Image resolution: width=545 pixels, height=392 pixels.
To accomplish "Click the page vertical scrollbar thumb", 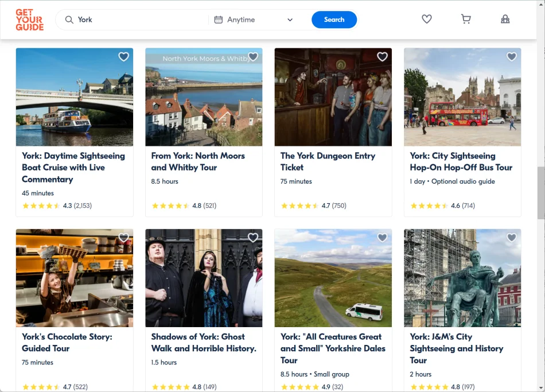I will click(540, 193).
